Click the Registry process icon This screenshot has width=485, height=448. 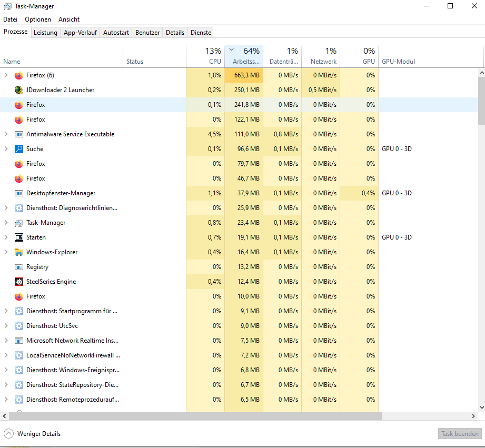(19, 267)
